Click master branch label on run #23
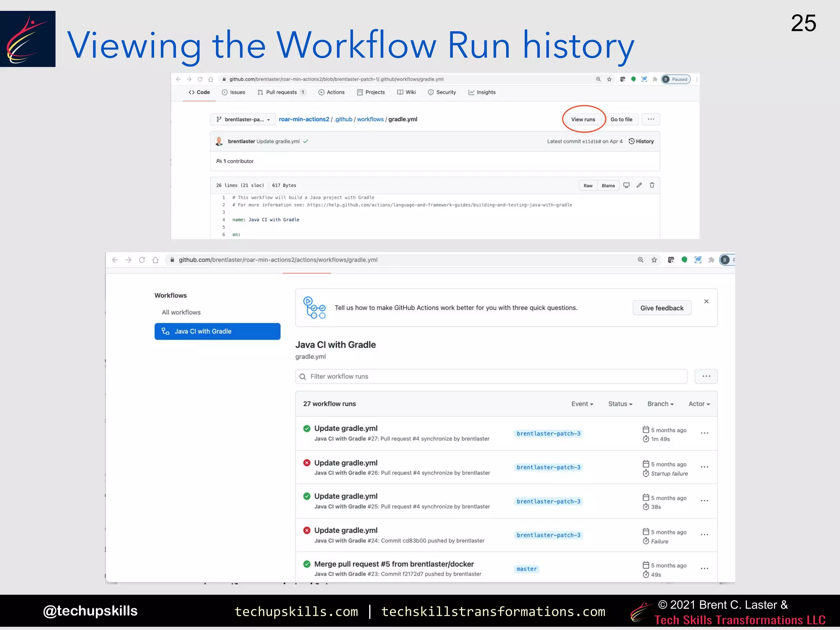Image resolution: width=840 pixels, height=630 pixels. (x=527, y=569)
